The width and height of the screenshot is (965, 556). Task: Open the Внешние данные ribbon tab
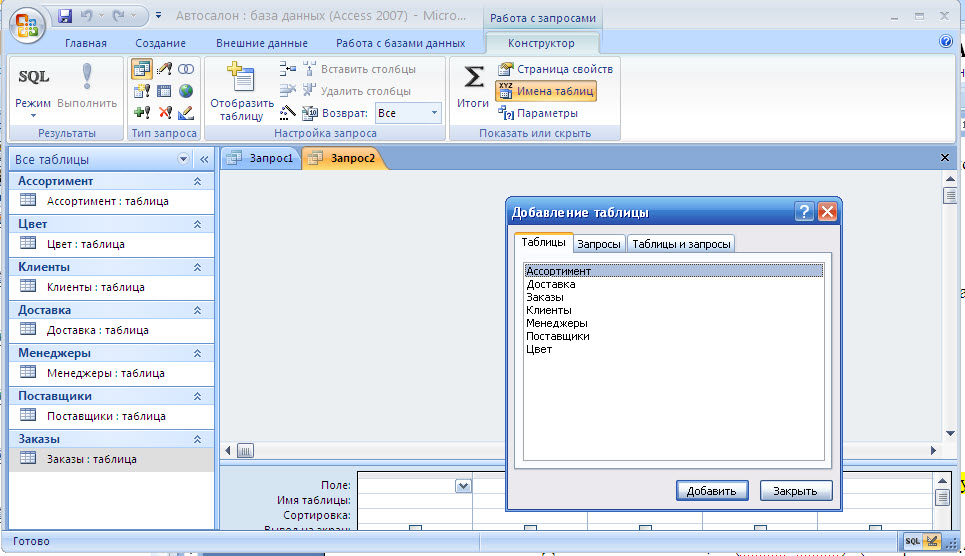click(x=262, y=43)
